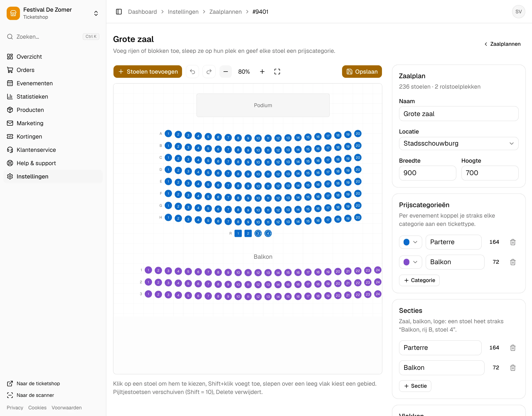Select Balkon row 1 seat 24
The image size is (532, 416).
click(378, 270)
